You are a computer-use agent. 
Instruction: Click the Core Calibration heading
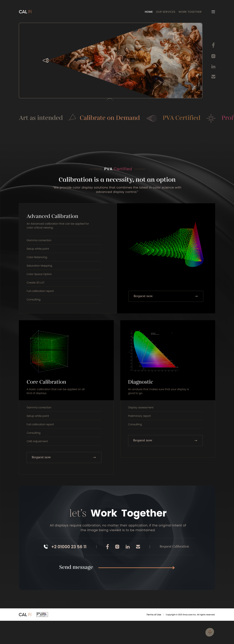pyautogui.click(x=46, y=382)
